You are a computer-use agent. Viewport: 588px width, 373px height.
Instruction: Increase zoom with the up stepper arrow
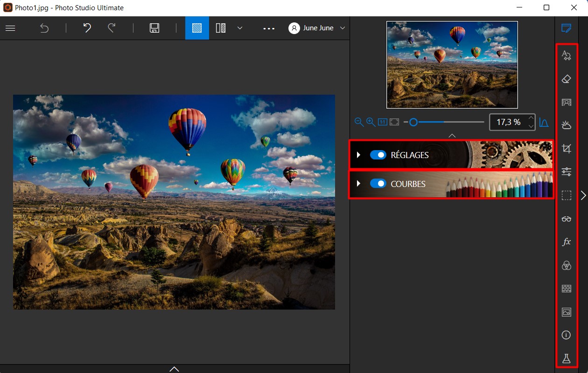(x=531, y=118)
